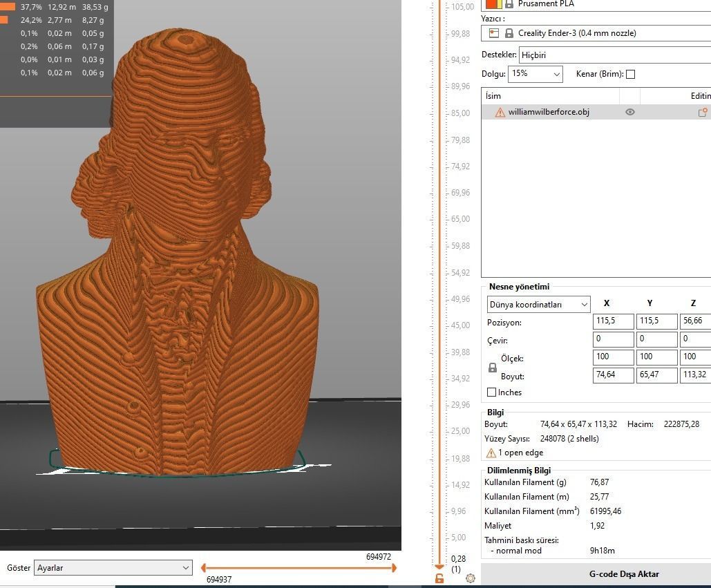Click the 9h18m estimated print time

(603, 551)
